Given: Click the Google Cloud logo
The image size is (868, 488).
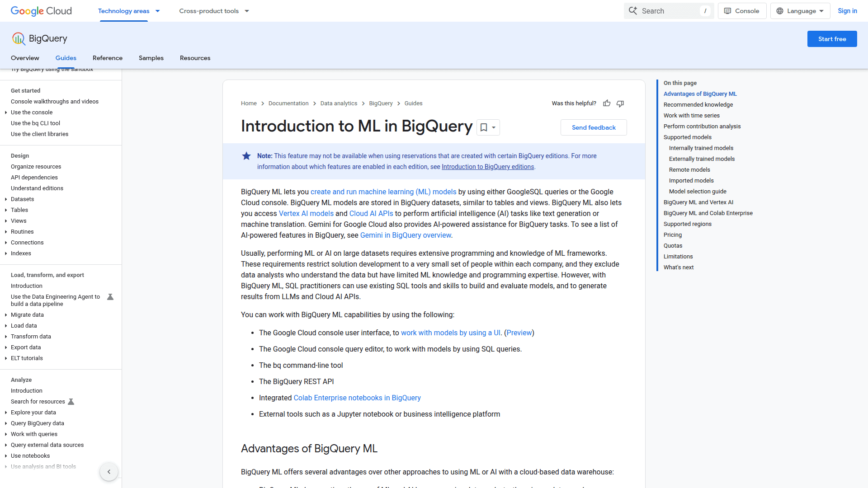Looking at the screenshot, I should 41,11.
